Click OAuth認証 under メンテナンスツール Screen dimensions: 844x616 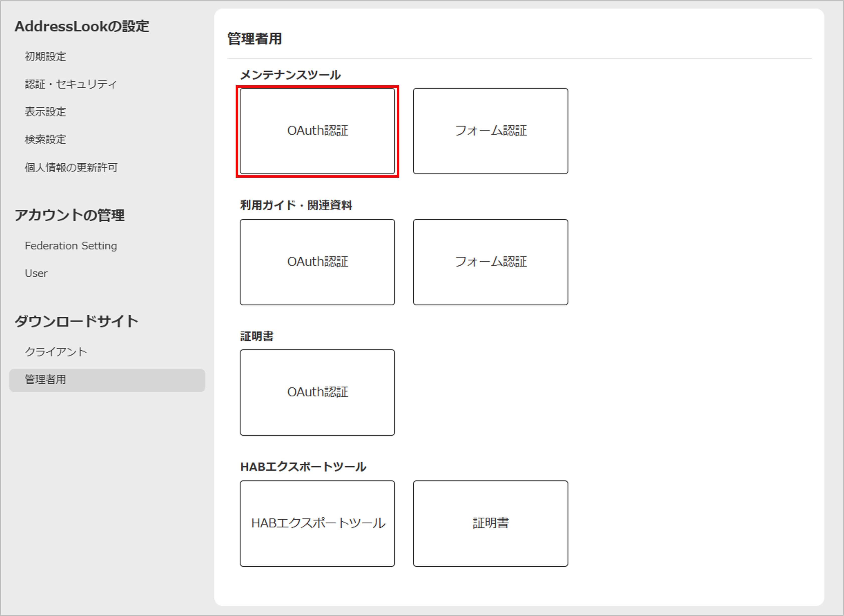pos(317,131)
